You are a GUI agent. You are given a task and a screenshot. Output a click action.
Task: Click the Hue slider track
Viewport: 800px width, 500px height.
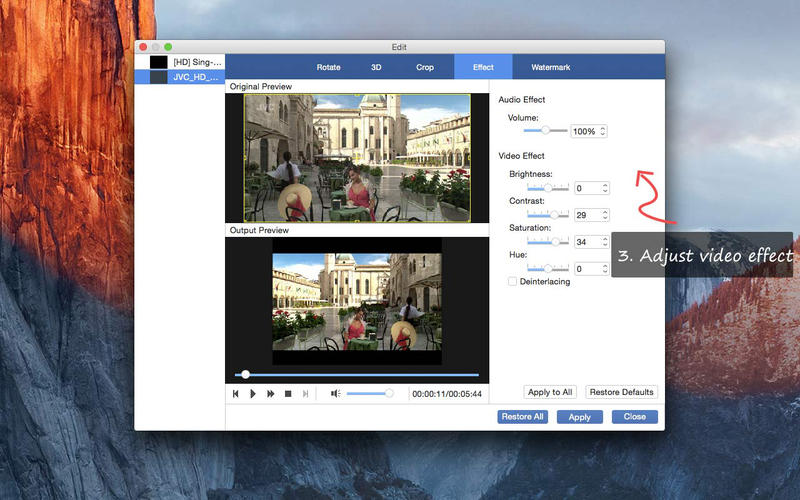click(547, 268)
